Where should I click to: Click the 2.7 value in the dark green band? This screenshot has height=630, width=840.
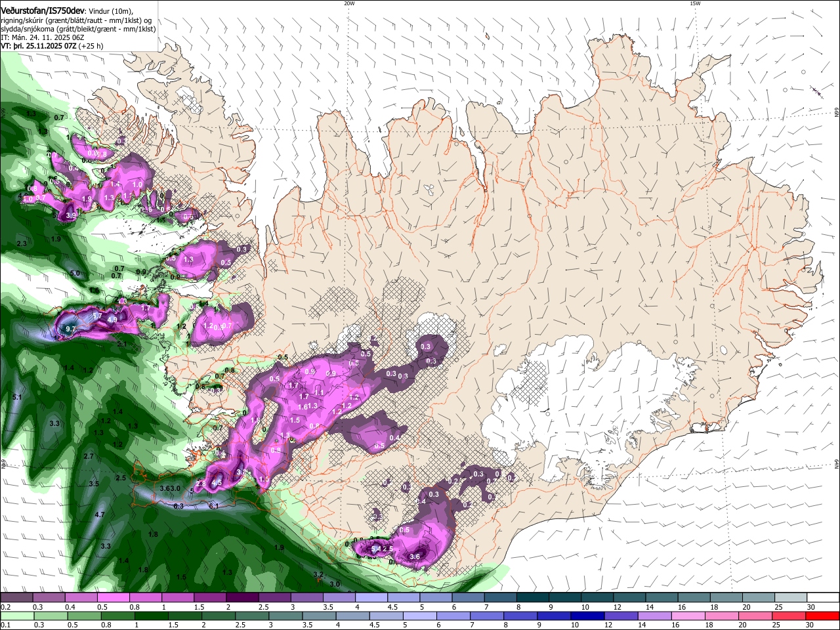[x=89, y=456]
